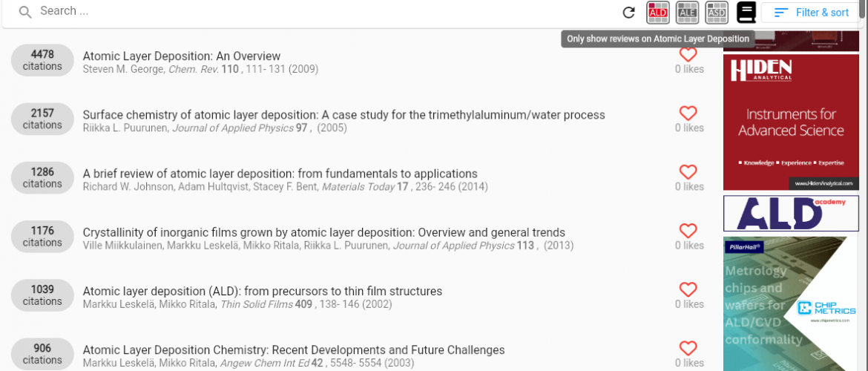The image size is (868, 371).
Task: Toggle the ALE reviews filter
Action: tap(687, 13)
